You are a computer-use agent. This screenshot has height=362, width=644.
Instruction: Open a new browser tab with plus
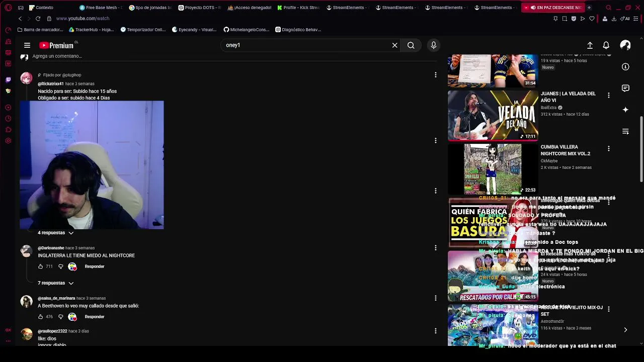click(589, 8)
